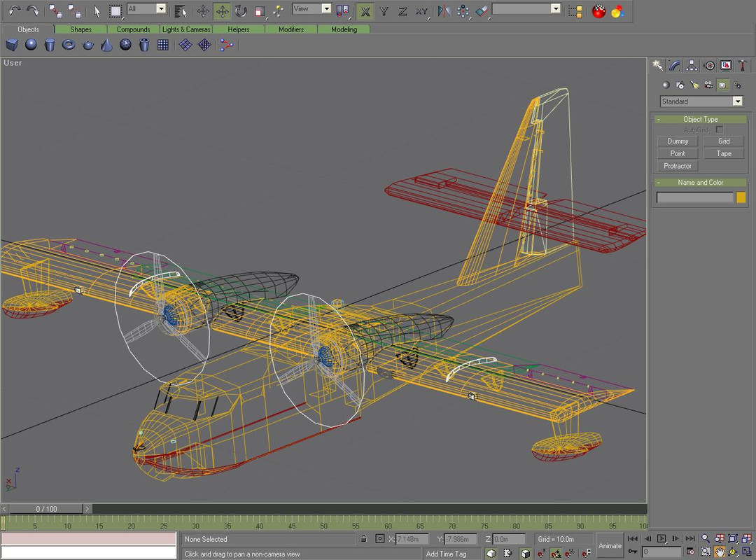Click the Point helper button

pyautogui.click(x=678, y=153)
